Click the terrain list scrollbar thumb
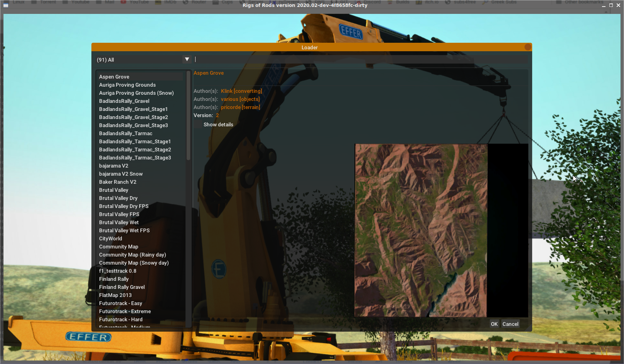The width and height of the screenshot is (624, 364). click(188, 116)
